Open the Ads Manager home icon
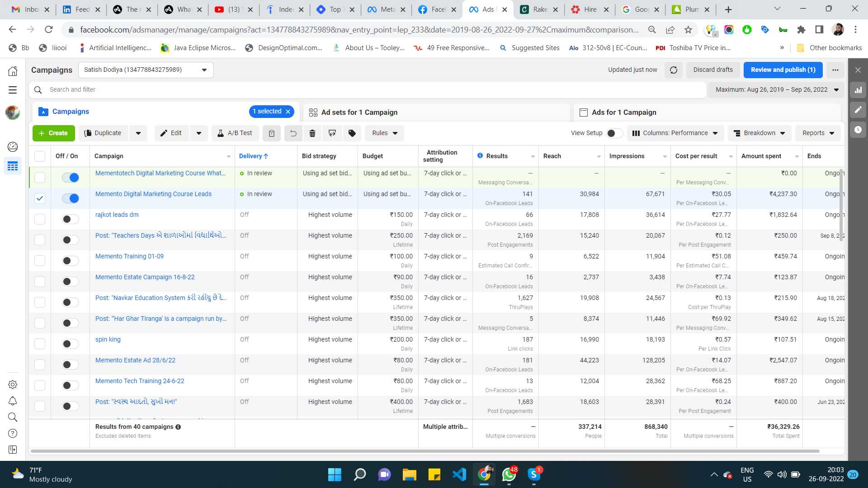868x488 pixels. pyautogui.click(x=13, y=71)
